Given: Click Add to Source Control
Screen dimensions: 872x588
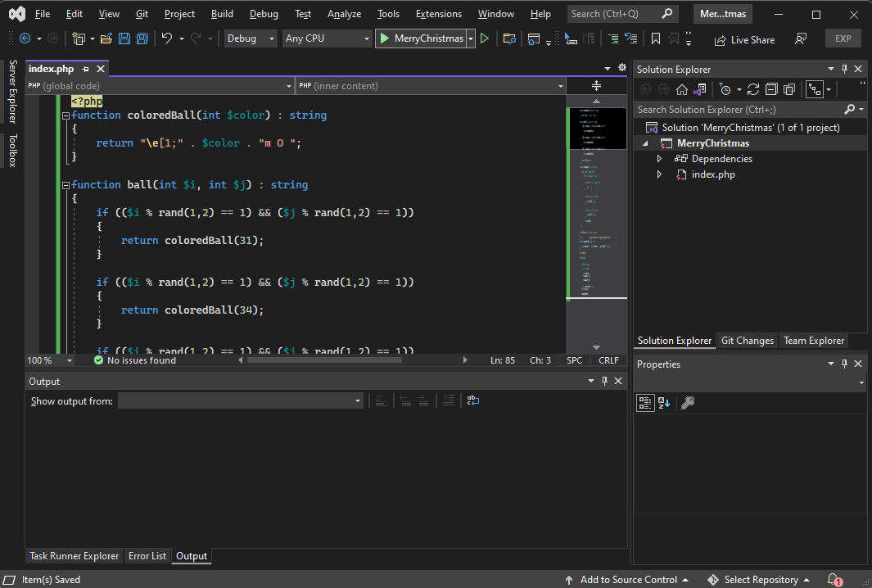Looking at the screenshot, I should coord(627,580).
